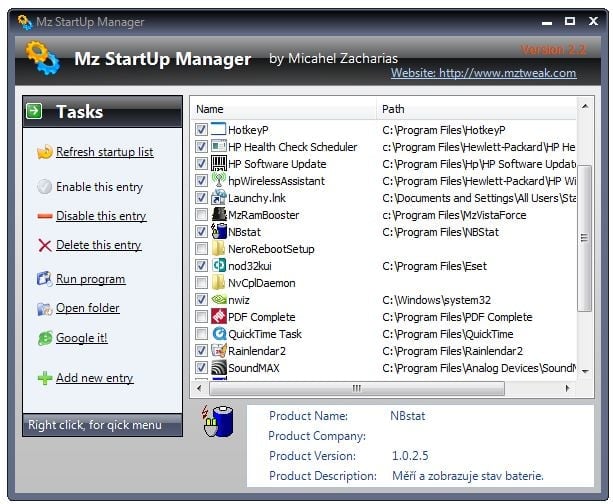
Task: Click the vertical scrollbar thumb
Action: 584,238
